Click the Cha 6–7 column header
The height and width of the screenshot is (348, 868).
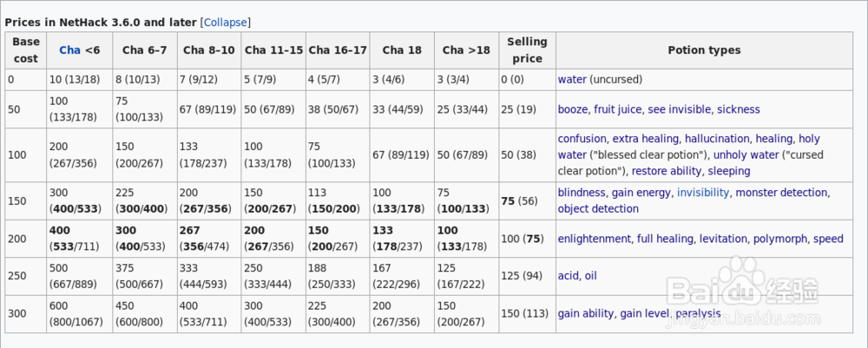coord(144,49)
